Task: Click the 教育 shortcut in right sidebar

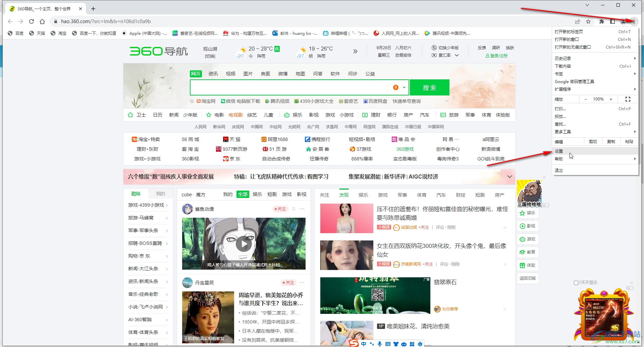Action: [x=528, y=252]
